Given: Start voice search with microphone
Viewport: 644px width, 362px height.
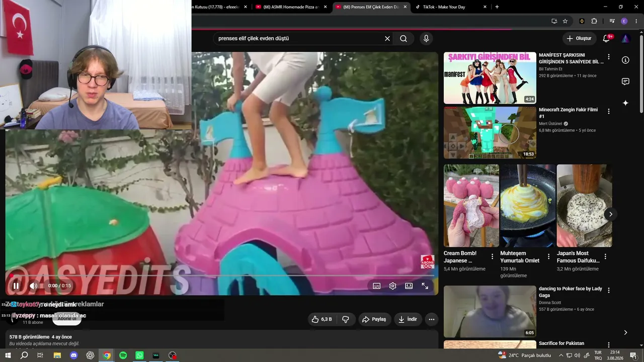Looking at the screenshot, I should click(x=426, y=38).
